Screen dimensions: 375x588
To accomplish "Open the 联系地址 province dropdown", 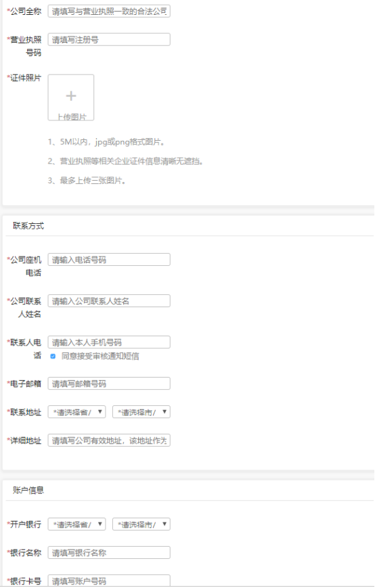I will [x=76, y=412].
